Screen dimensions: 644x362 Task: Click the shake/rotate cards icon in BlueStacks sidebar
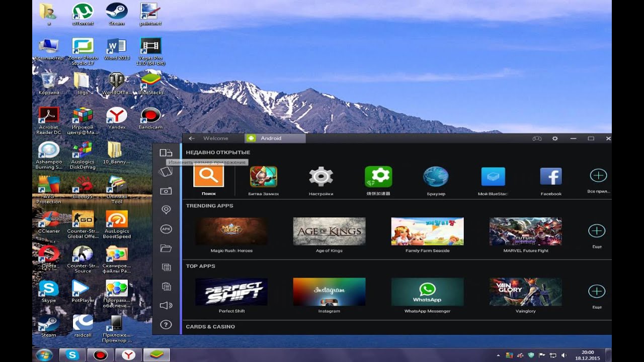[x=166, y=172]
